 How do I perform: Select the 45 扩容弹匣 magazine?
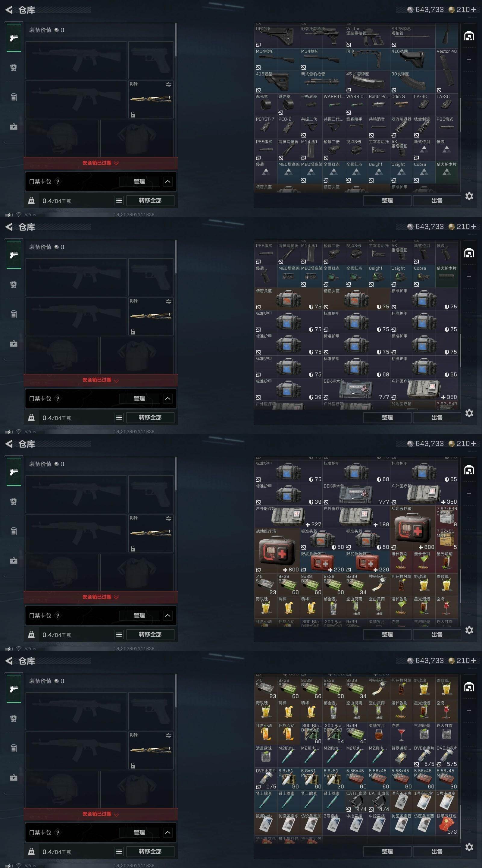[368, 82]
